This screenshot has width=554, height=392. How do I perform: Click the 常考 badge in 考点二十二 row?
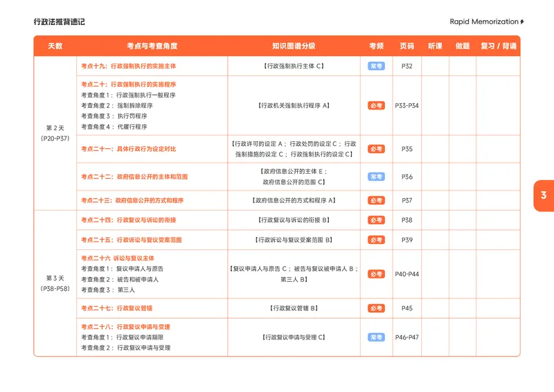(x=376, y=177)
